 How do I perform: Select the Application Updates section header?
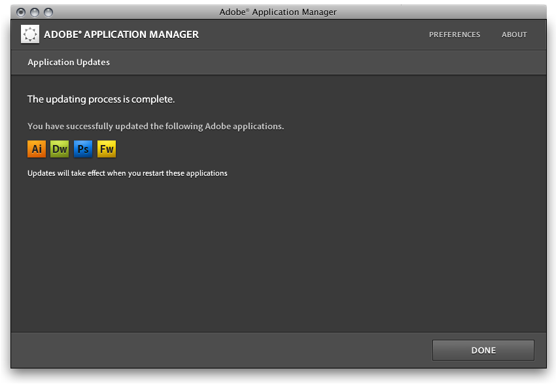(x=69, y=62)
